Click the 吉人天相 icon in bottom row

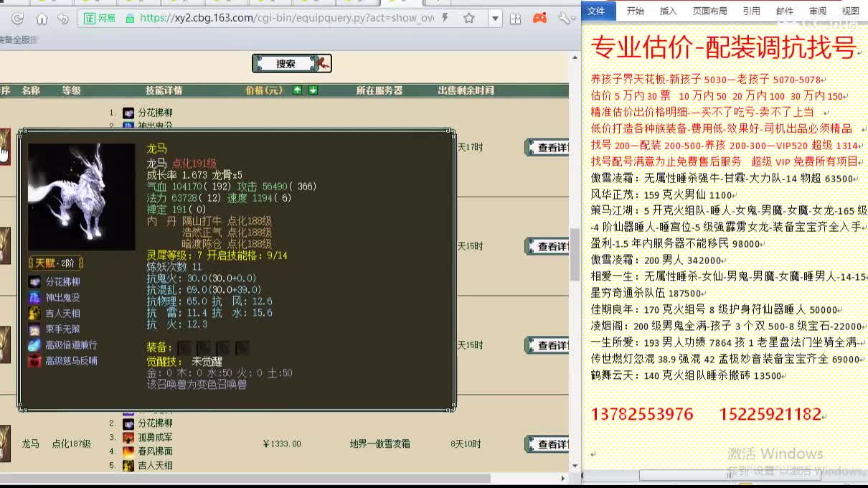click(x=128, y=465)
